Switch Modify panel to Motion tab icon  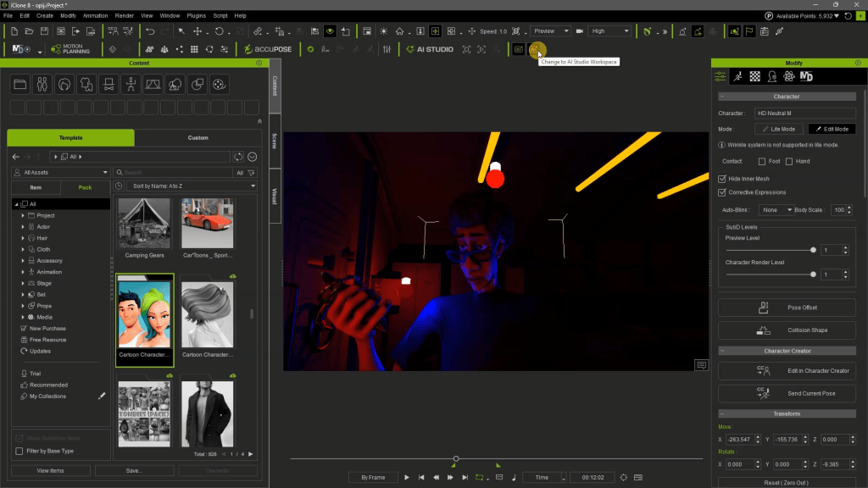[x=738, y=77]
